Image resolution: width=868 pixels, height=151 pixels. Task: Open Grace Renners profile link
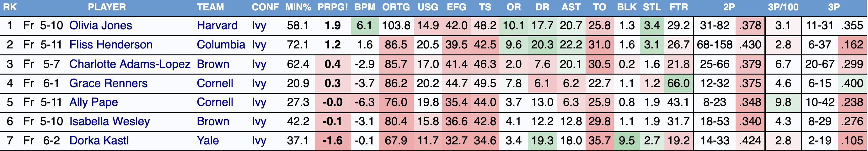coord(108,83)
